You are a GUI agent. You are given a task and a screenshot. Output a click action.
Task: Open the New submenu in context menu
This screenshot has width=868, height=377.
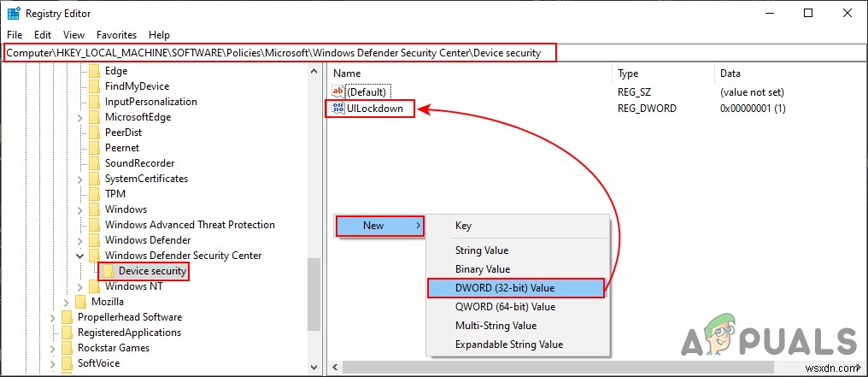pos(380,226)
